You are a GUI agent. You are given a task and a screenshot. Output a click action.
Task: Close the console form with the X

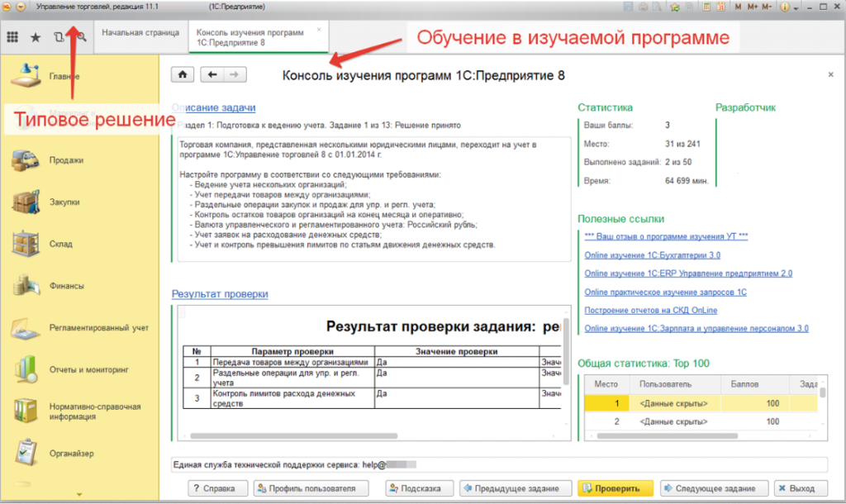831,74
